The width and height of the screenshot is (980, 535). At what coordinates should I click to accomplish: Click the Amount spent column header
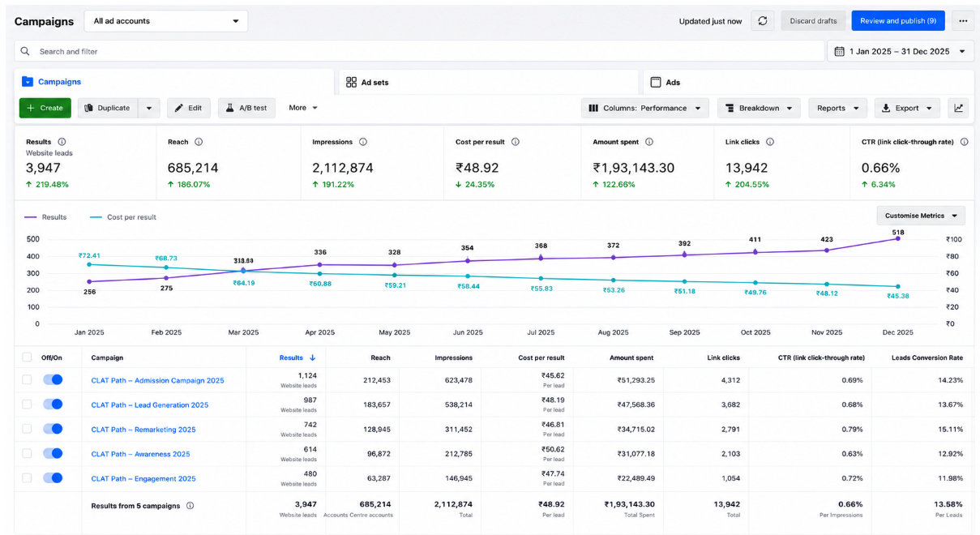click(632, 357)
